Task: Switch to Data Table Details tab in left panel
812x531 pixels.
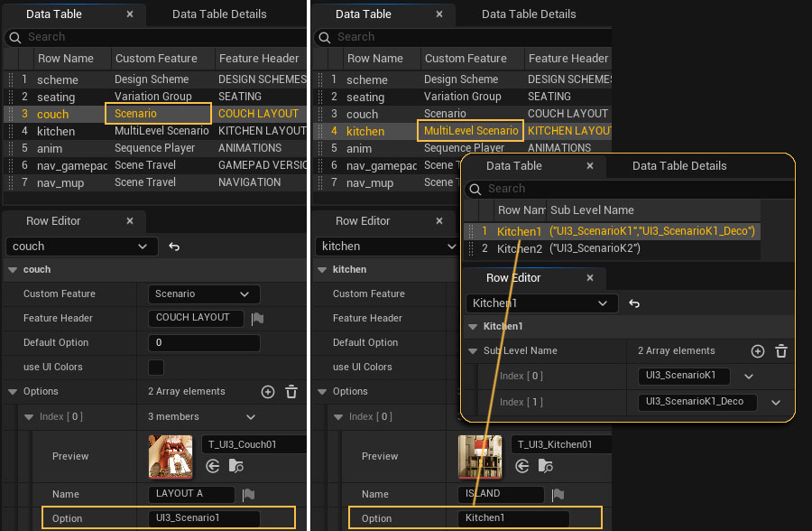Action: pyautogui.click(x=219, y=14)
